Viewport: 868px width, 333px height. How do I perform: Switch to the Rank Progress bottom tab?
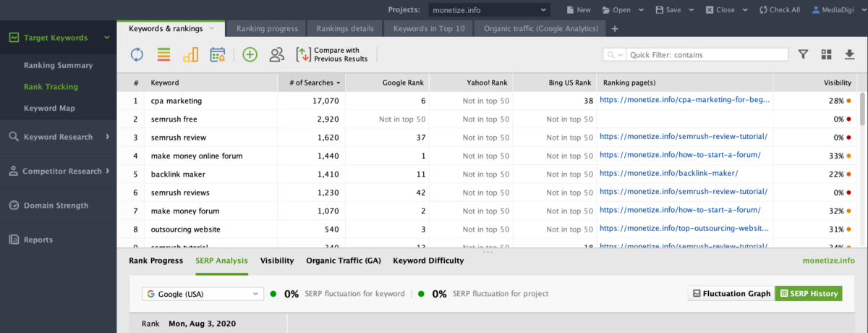156,261
